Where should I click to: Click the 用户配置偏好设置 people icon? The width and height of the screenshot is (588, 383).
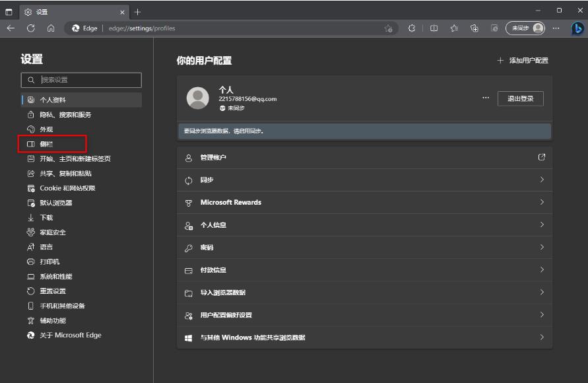click(x=189, y=316)
